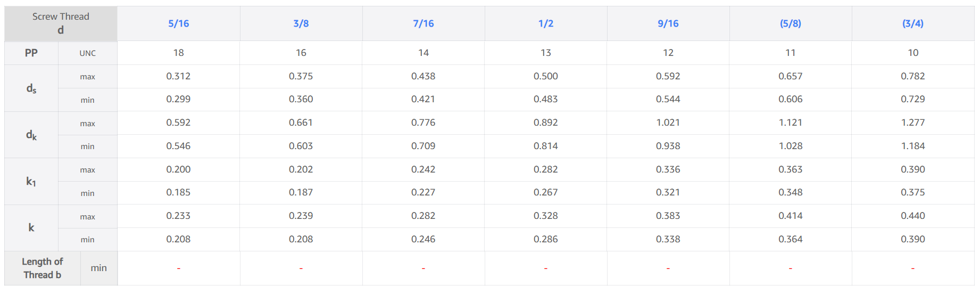Select the 7/16 column header
Screen dimensions: 980x294
(x=423, y=23)
